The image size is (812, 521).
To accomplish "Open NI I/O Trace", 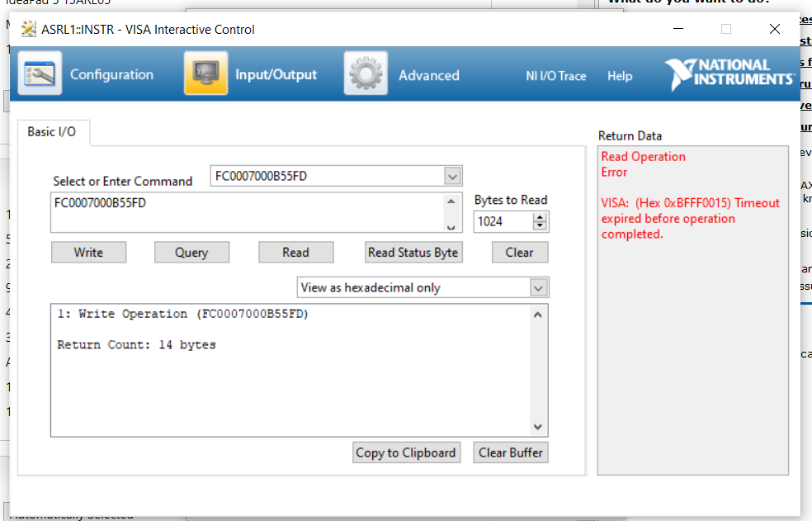I will (555, 76).
